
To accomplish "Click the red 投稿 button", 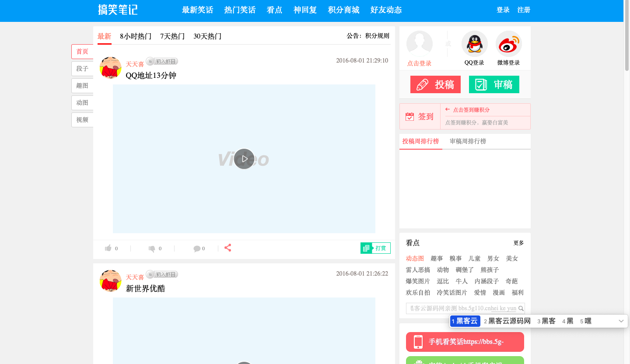I will tap(435, 84).
